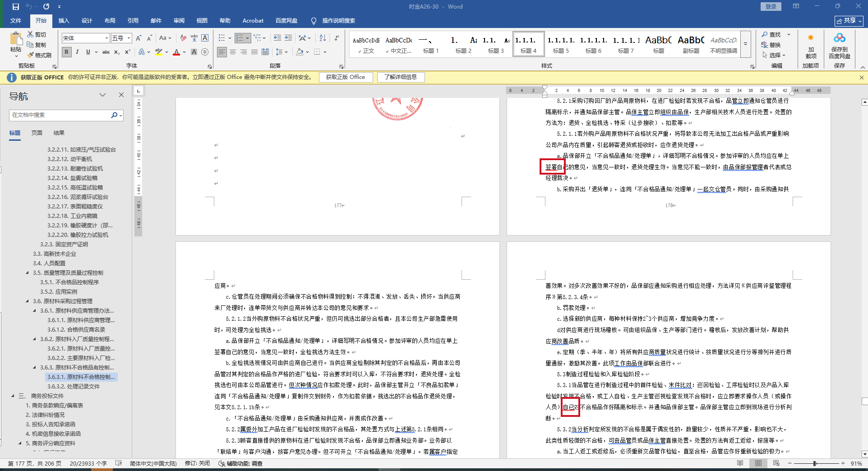Collapse the 三、商务投标文件 tree node

coord(13,396)
